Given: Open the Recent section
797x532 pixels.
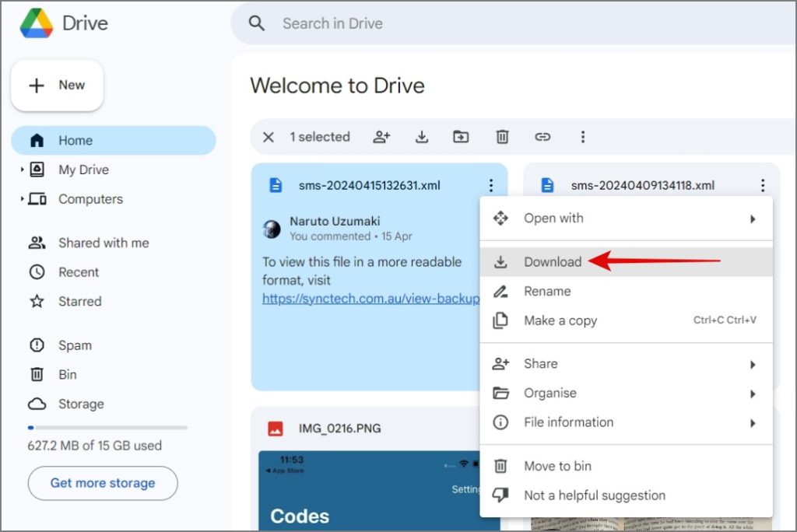Looking at the screenshot, I should coord(79,272).
